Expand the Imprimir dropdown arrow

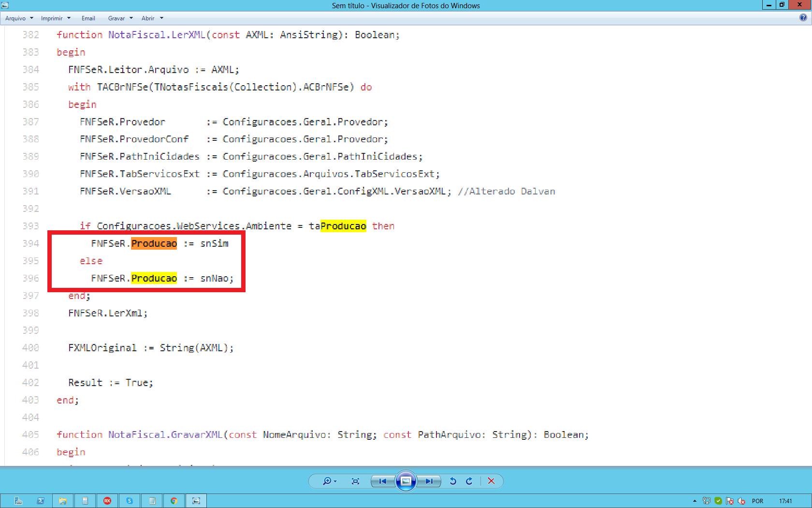[x=69, y=18]
